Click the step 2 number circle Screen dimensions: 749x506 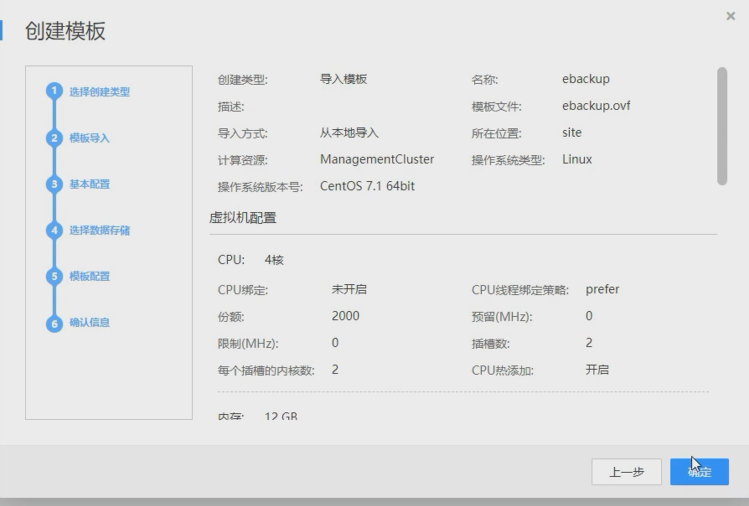(54, 138)
